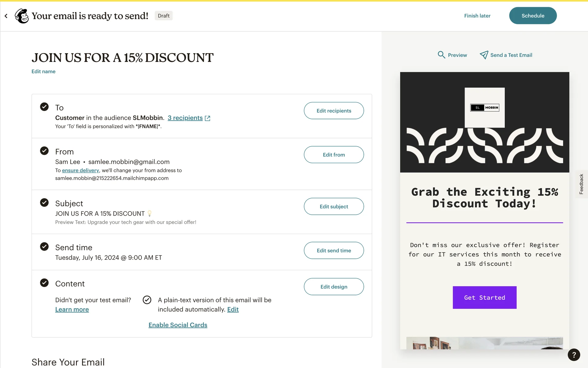Click the Mailchimp Freddie logo
This screenshot has height=368, width=588.
[22, 16]
